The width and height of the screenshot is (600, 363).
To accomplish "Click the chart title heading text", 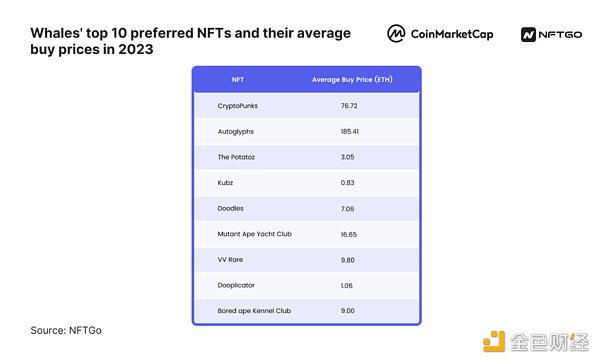I will pyautogui.click(x=190, y=41).
